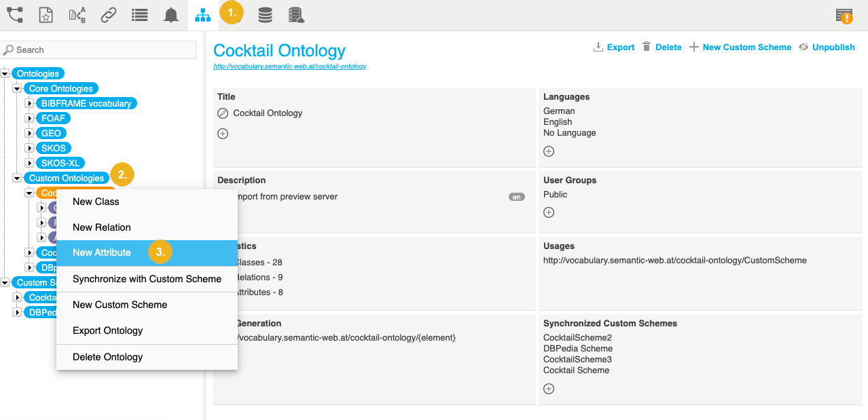Select Export Ontology menu entry
868x420 pixels.
pyautogui.click(x=108, y=330)
